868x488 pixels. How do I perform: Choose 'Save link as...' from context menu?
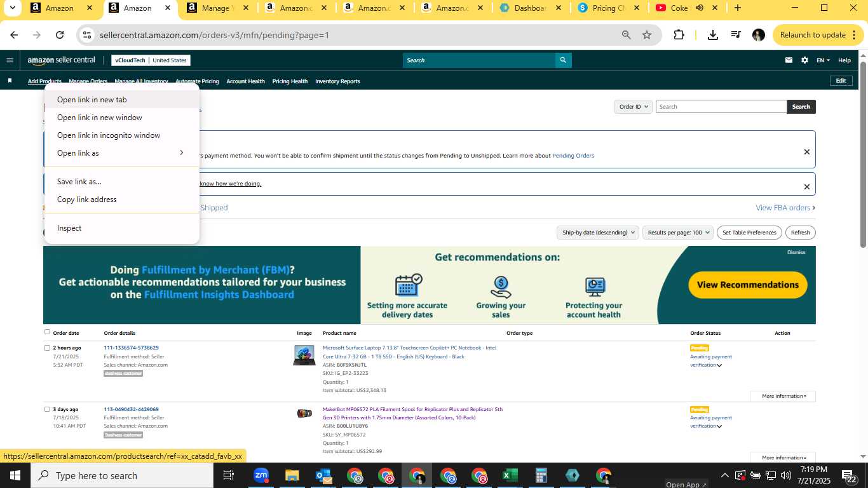(122, 182)
